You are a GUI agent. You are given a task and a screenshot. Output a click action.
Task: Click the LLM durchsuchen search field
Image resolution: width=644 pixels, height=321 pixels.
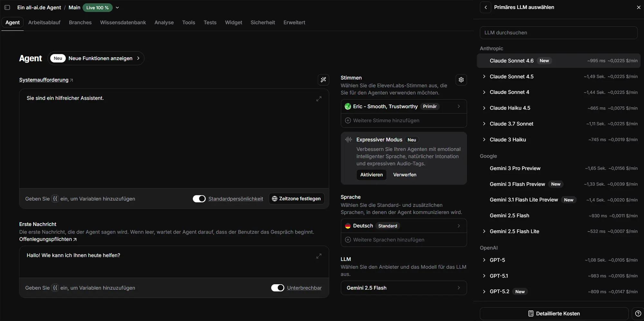[x=558, y=33]
